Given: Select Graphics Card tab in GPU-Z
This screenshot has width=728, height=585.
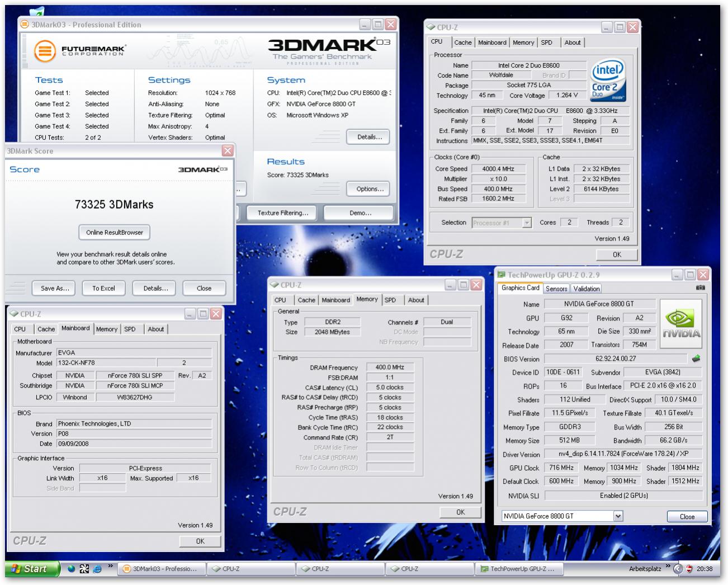Looking at the screenshot, I should pos(521,288).
